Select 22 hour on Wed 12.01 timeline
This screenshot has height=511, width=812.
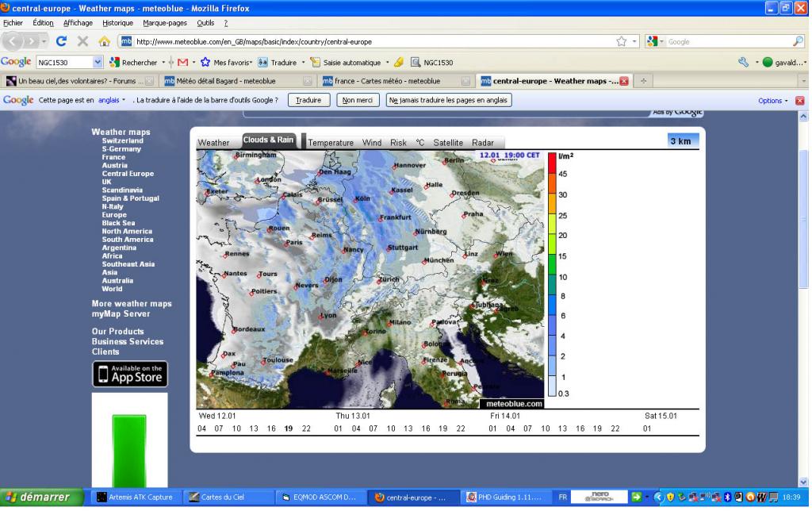coord(306,428)
